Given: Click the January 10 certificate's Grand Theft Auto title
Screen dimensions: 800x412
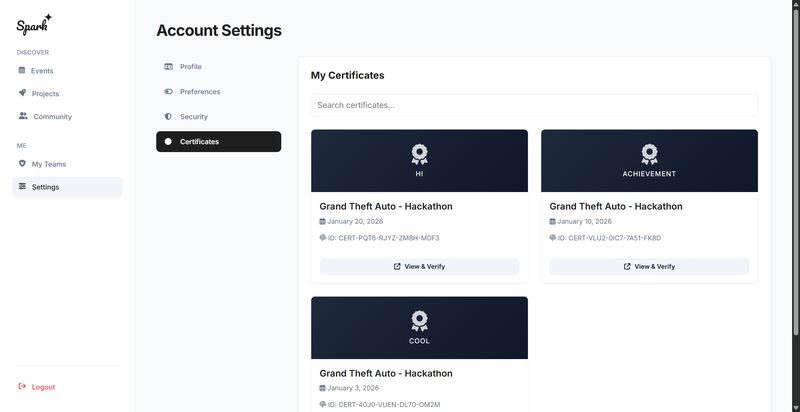Looking at the screenshot, I should 616,207.
